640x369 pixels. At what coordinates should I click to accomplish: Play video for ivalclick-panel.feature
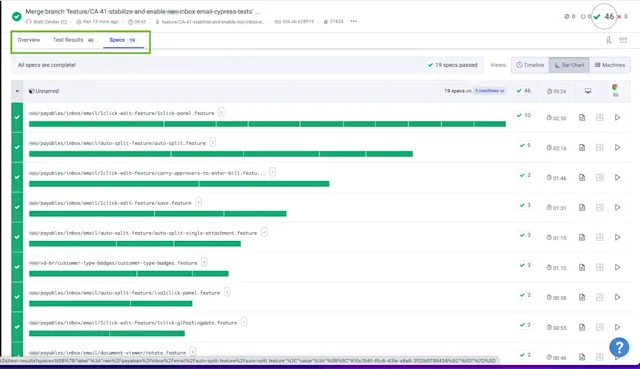click(x=618, y=297)
